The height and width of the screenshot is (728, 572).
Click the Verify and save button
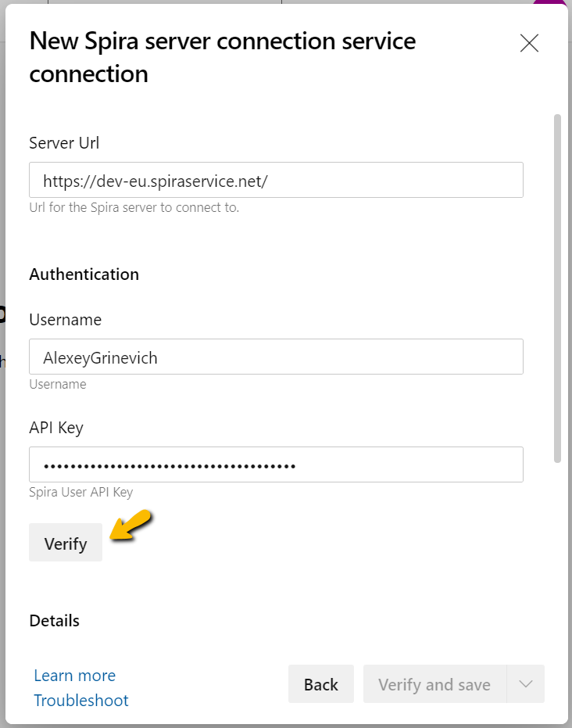pos(434,684)
